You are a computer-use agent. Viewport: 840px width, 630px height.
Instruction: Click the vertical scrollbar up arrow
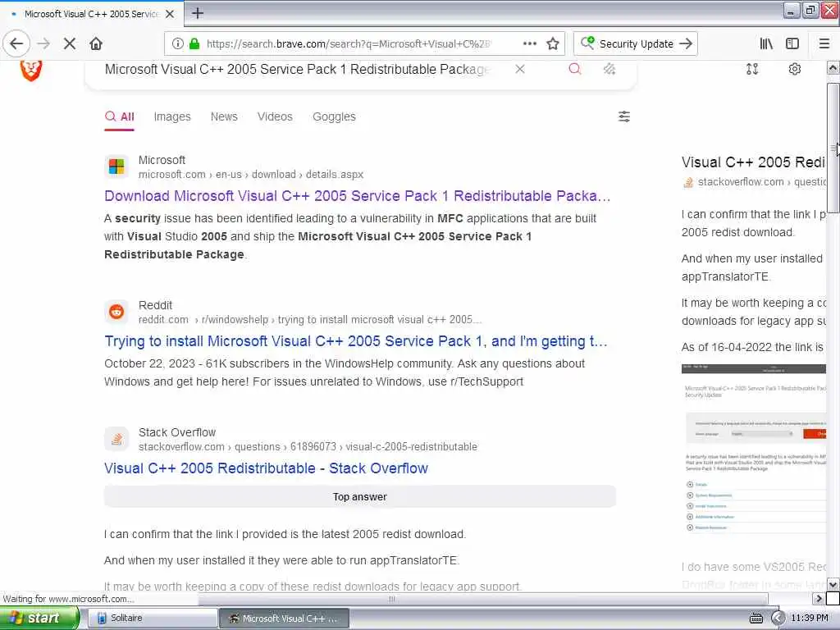[x=833, y=68]
